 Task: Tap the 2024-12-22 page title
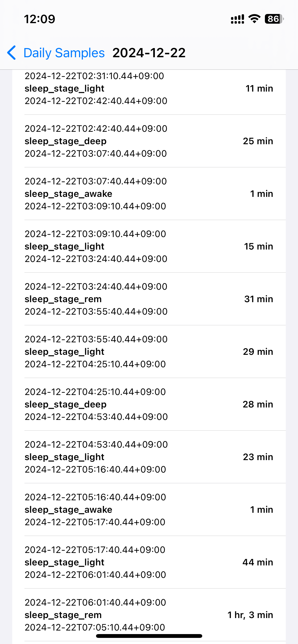pos(149,53)
